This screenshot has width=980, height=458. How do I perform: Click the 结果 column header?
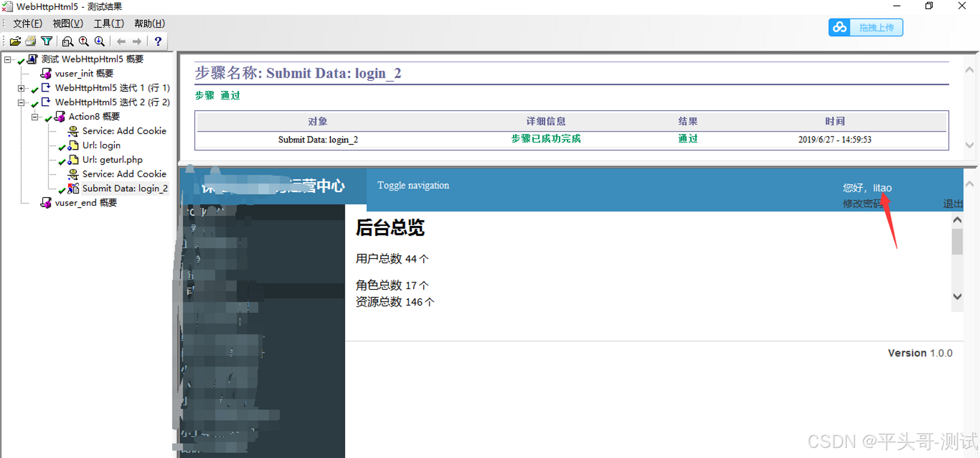688,122
